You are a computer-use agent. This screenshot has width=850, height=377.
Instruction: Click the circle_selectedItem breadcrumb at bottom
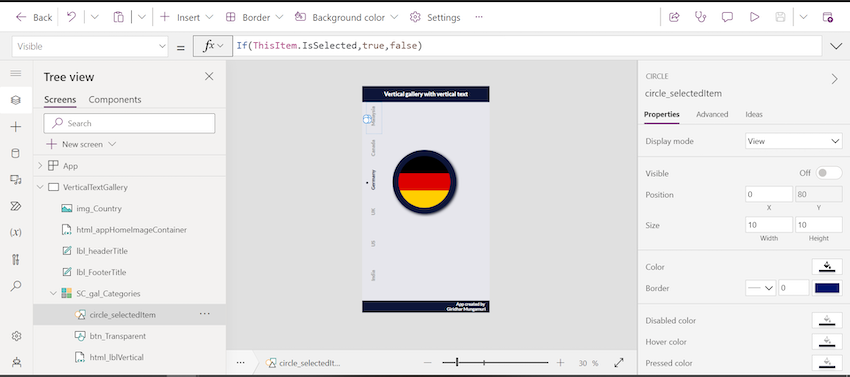point(303,363)
